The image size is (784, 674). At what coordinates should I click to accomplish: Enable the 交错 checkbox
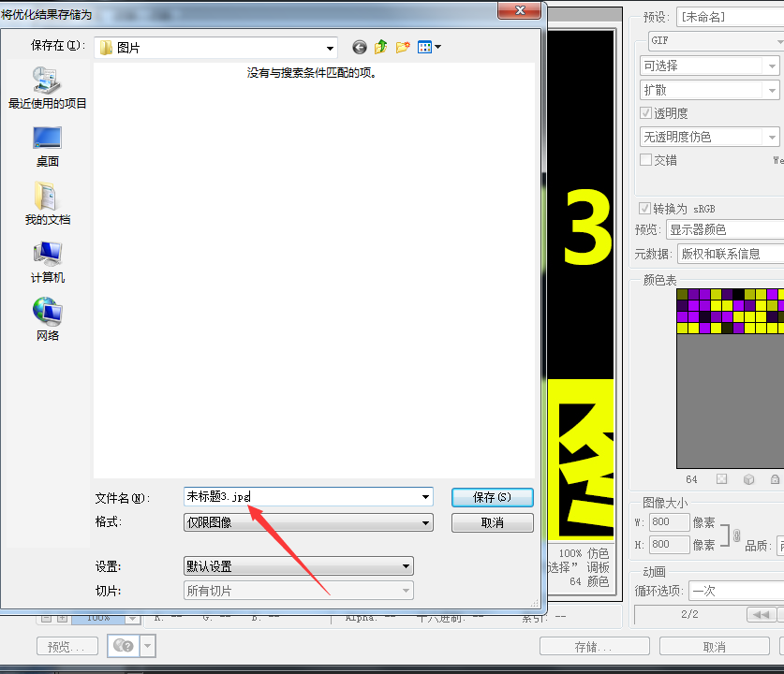pos(645,160)
